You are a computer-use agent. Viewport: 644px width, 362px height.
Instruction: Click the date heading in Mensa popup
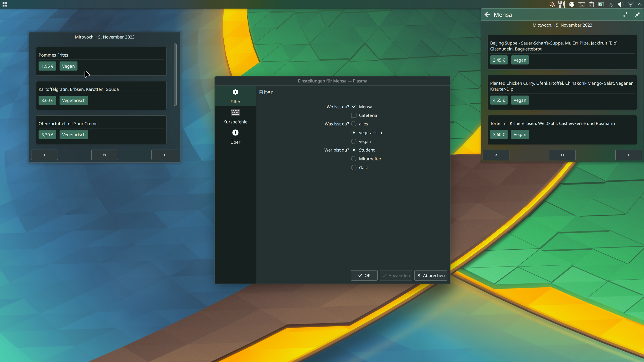point(562,25)
